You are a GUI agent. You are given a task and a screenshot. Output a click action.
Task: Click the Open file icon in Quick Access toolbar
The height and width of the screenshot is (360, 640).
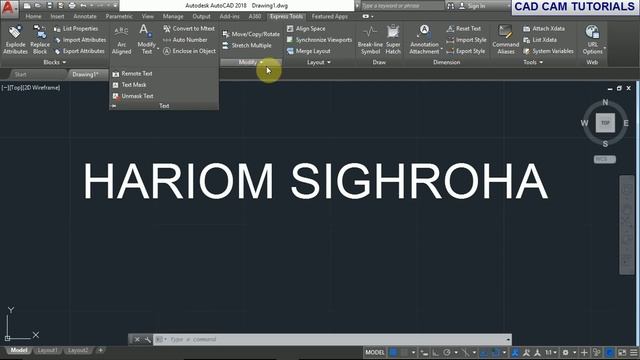pyautogui.click(x=38, y=6)
